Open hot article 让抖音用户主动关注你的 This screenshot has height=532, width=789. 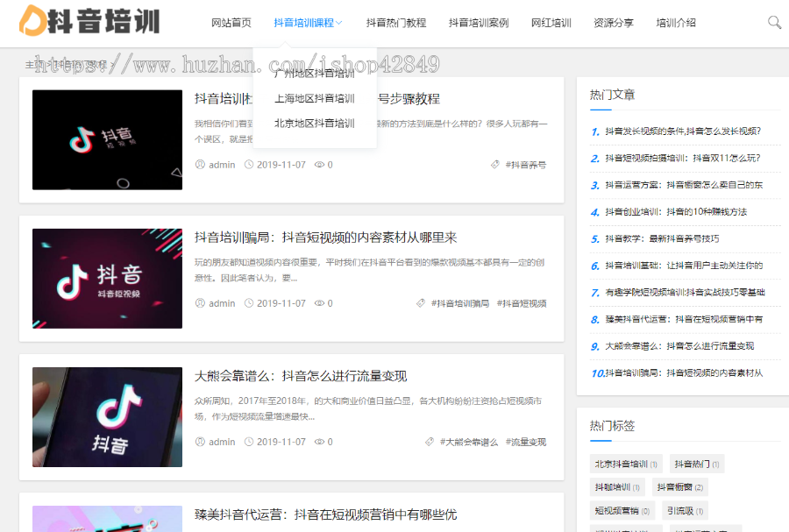click(684, 266)
